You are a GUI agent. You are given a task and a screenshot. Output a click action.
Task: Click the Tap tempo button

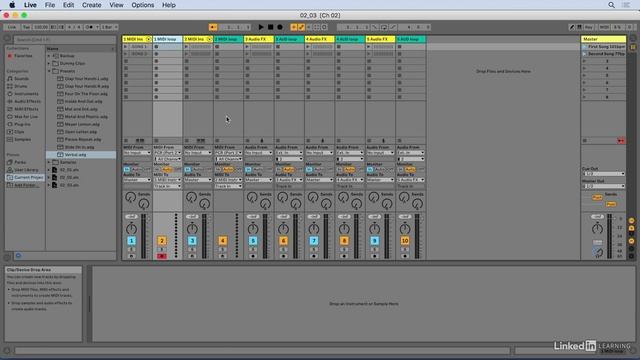tap(26, 27)
